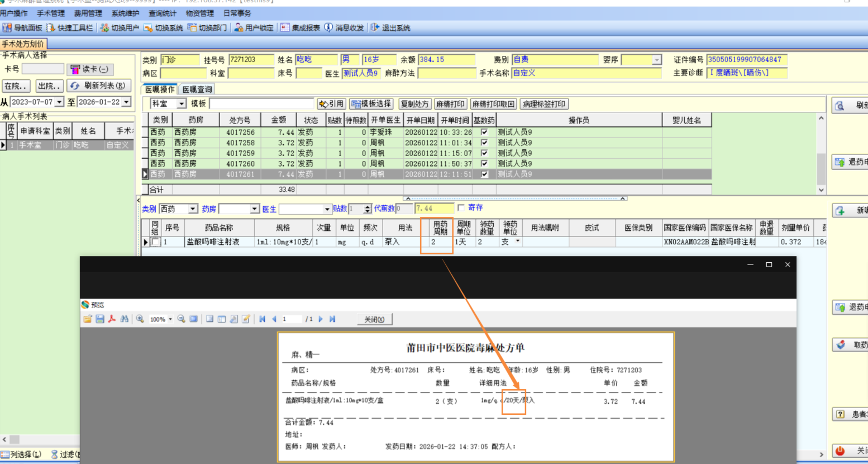This screenshot has height=464, width=868.
Task: Switch to the 医嘱查询 tab
Action: pyautogui.click(x=197, y=89)
